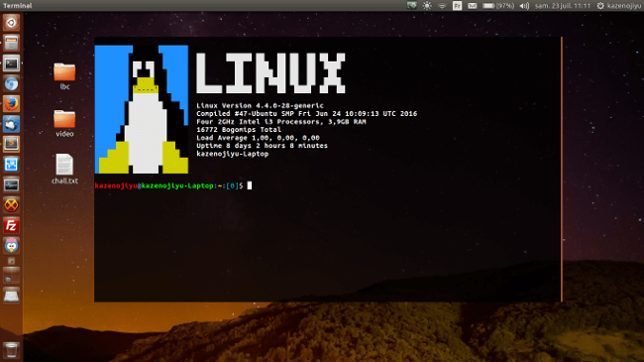644x362 pixels.
Task: Open the clock showing sam. 23 juil. 11:11
Action: (563, 6)
